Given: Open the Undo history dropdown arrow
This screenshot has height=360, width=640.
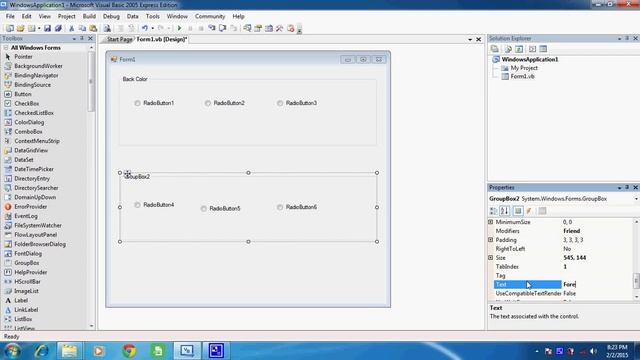Looking at the screenshot, I should [153, 28].
